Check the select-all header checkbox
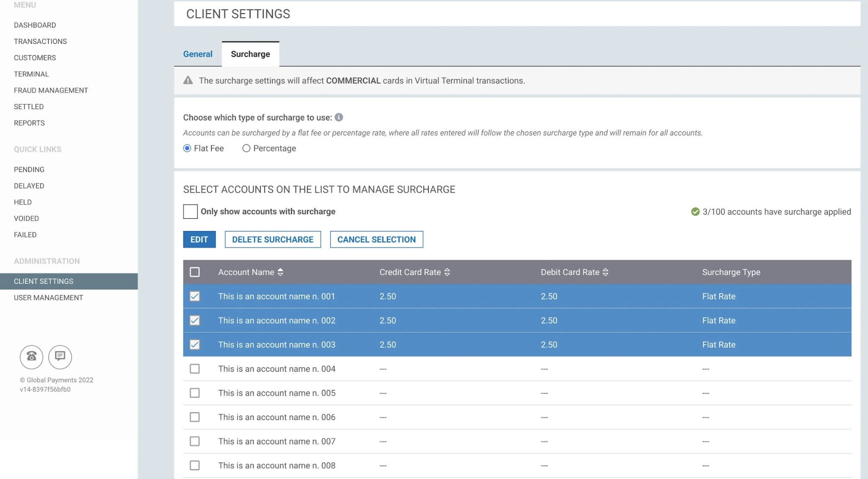Viewport: 868px width, 479px height. (x=194, y=272)
